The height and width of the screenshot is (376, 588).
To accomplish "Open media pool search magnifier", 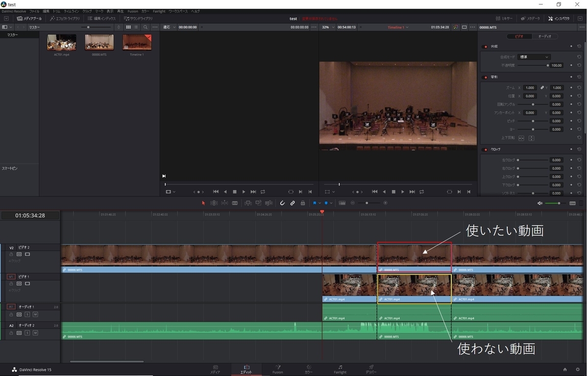I will (x=146, y=27).
